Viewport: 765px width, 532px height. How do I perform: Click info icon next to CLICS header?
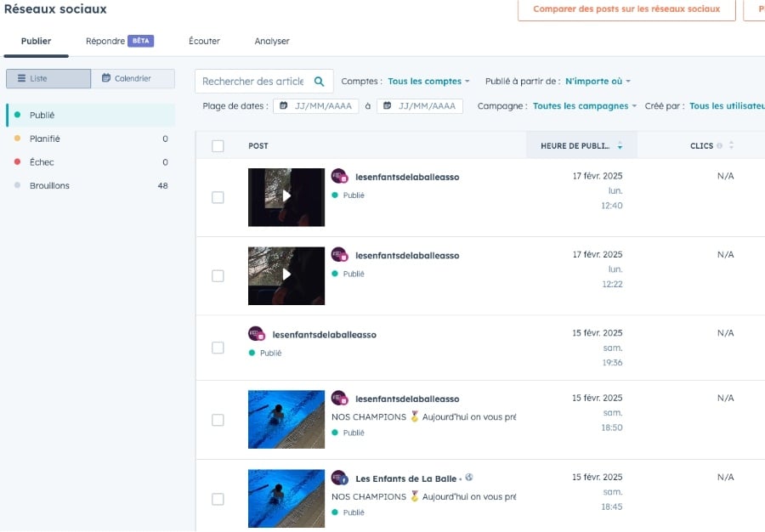(x=719, y=146)
